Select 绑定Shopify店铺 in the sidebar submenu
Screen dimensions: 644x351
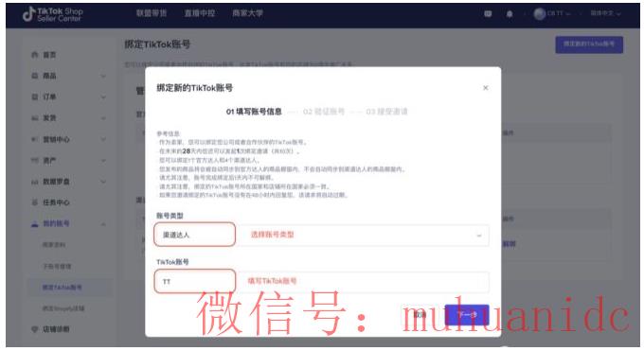click(x=63, y=308)
